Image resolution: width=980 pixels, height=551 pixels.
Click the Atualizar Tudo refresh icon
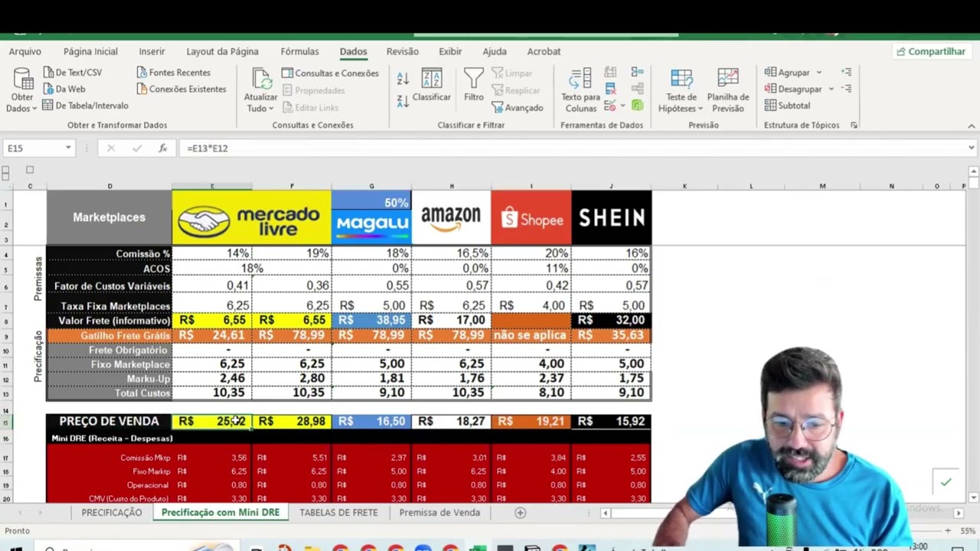[x=261, y=80]
